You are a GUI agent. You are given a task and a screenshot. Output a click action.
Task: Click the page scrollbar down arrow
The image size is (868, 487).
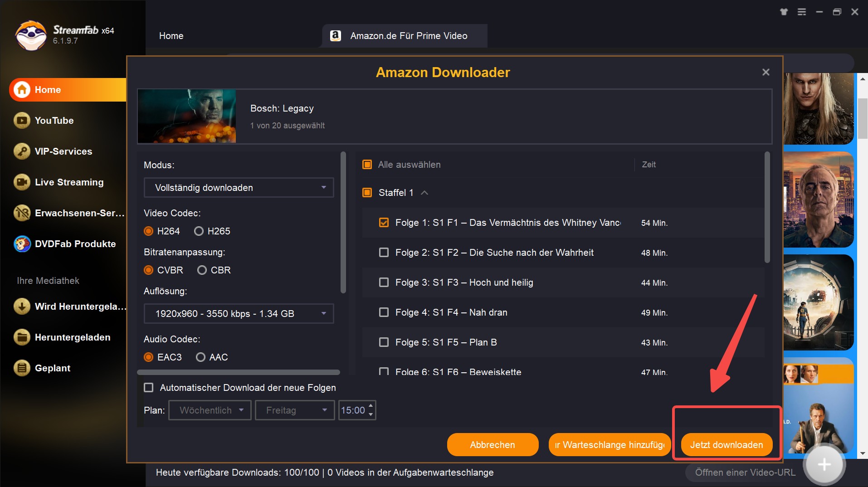click(863, 453)
